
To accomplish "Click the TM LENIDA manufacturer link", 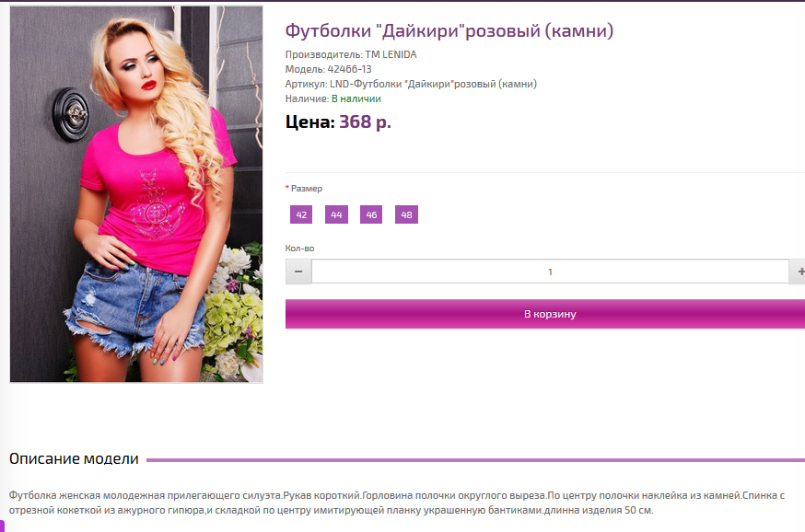I will click(391, 54).
